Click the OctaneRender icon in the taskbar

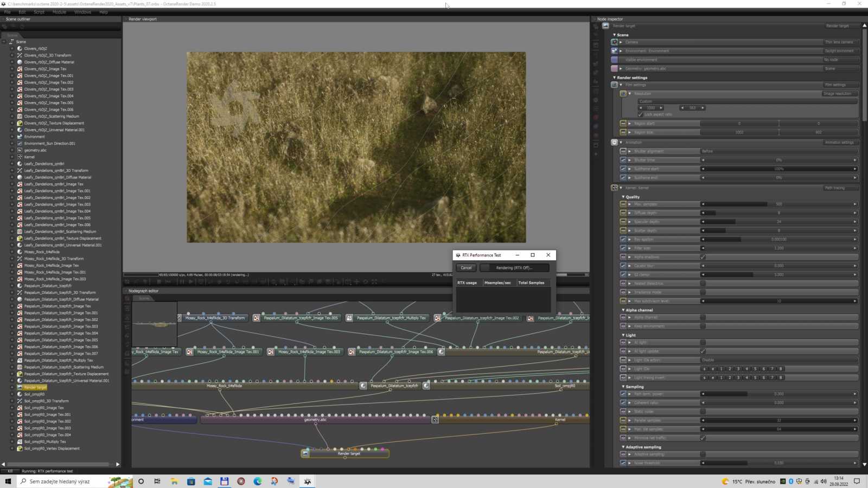click(x=308, y=481)
